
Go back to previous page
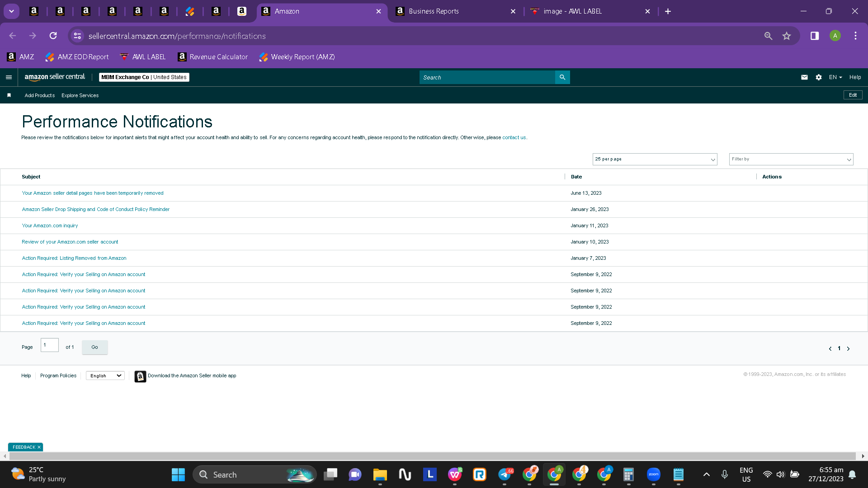click(x=13, y=36)
